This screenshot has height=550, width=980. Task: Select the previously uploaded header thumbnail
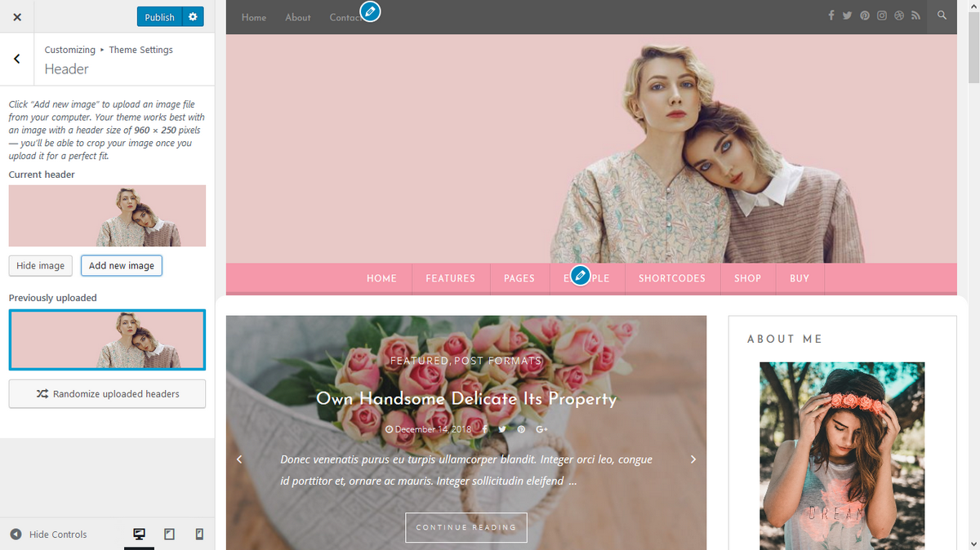(107, 339)
